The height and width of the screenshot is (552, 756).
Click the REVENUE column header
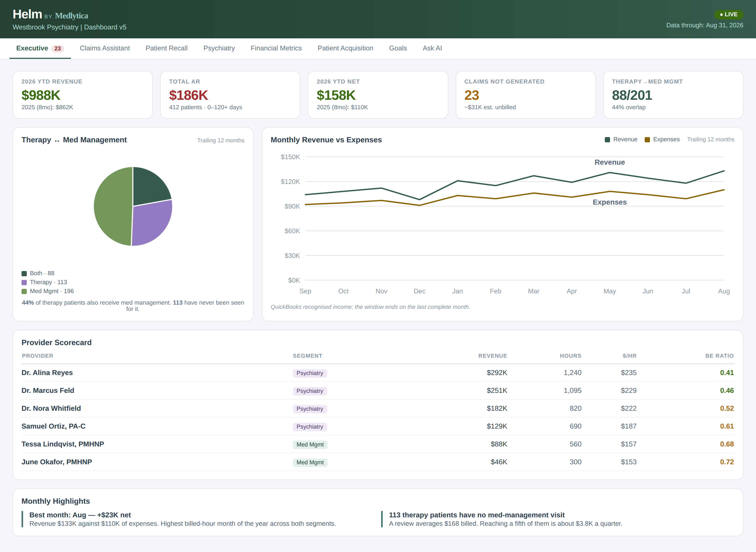(492, 356)
